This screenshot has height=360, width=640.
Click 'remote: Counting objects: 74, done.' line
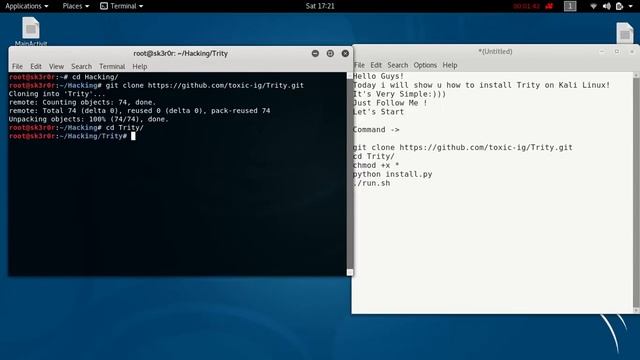point(82,102)
